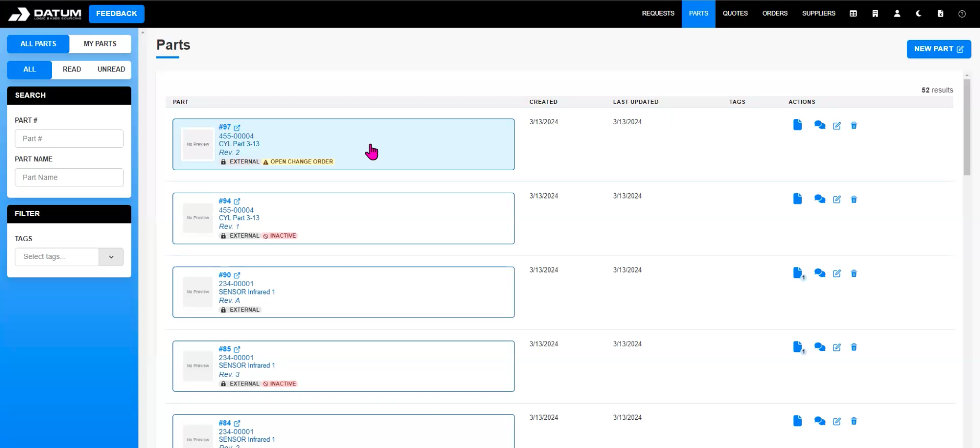Expand the tags dropdown arrow

coord(111,257)
